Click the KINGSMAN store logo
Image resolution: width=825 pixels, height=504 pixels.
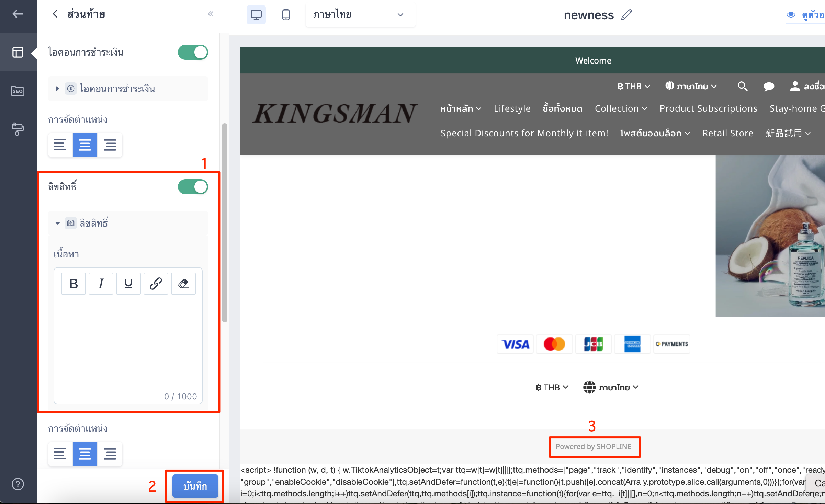point(335,114)
